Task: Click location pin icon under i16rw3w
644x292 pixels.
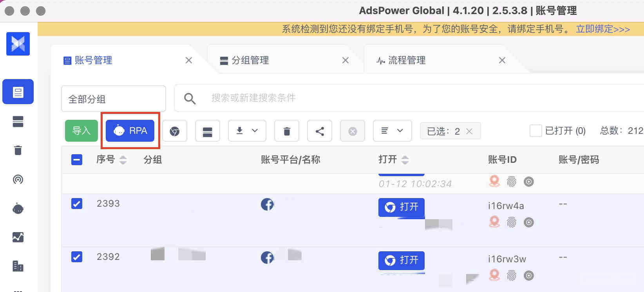Action: coord(494,275)
